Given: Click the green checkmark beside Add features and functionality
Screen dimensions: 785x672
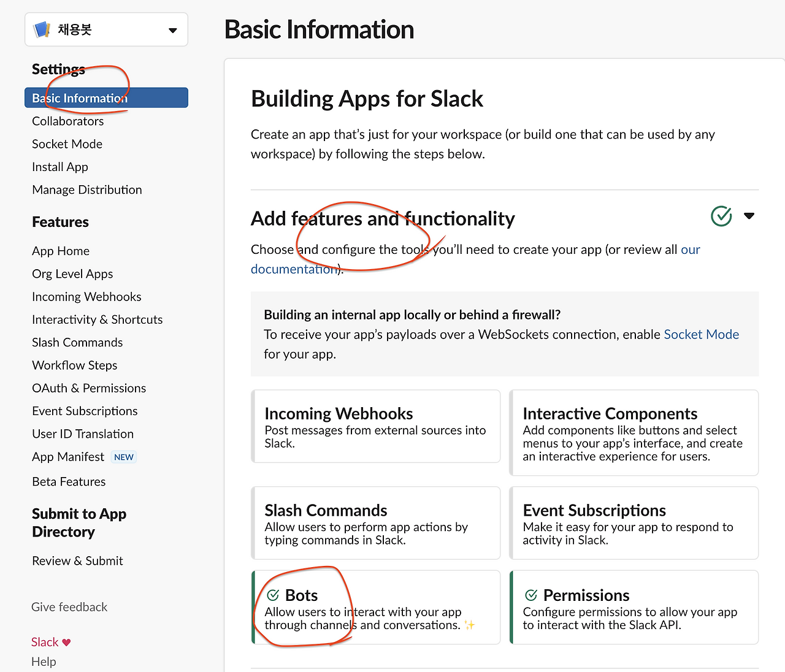Looking at the screenshot, I should point(721,216).
